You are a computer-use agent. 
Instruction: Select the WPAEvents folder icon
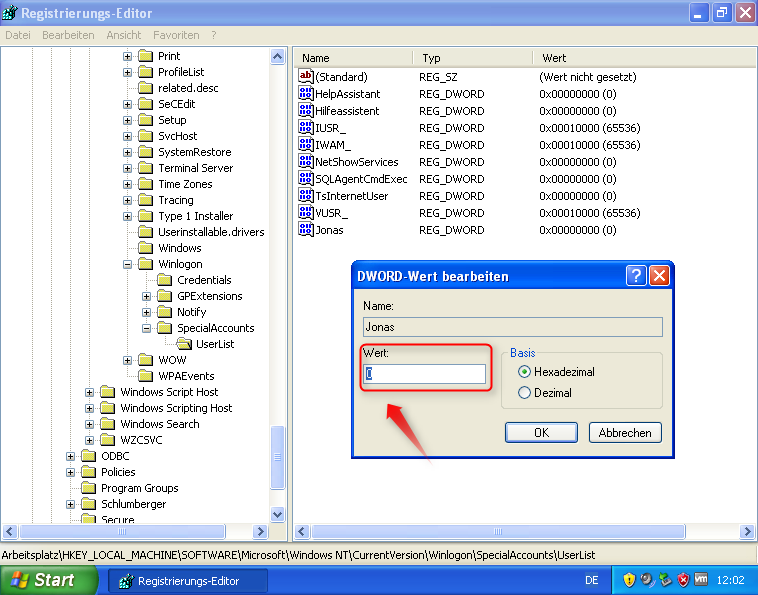(x=146, y=376)
